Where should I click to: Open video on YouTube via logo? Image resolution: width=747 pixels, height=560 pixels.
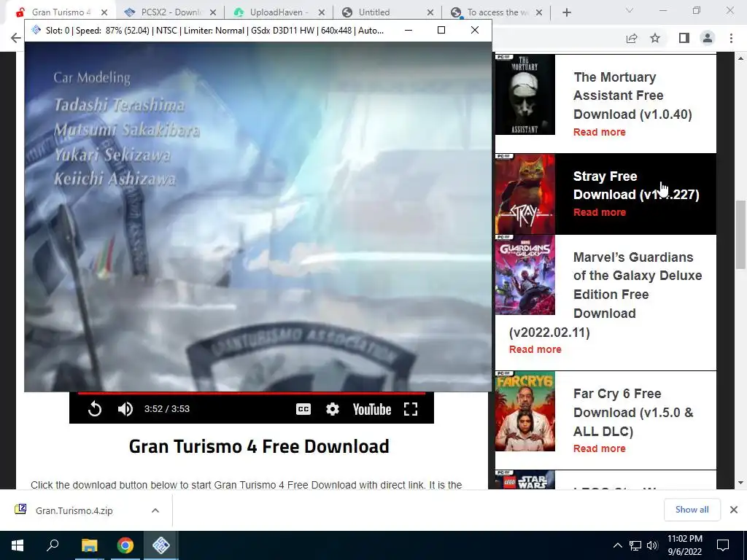pos(371,409)
